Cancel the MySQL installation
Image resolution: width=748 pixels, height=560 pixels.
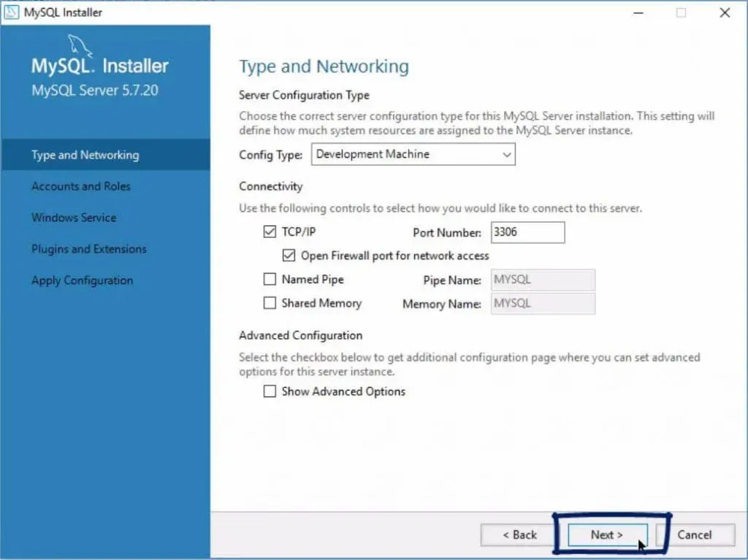[x=694, y=534]
